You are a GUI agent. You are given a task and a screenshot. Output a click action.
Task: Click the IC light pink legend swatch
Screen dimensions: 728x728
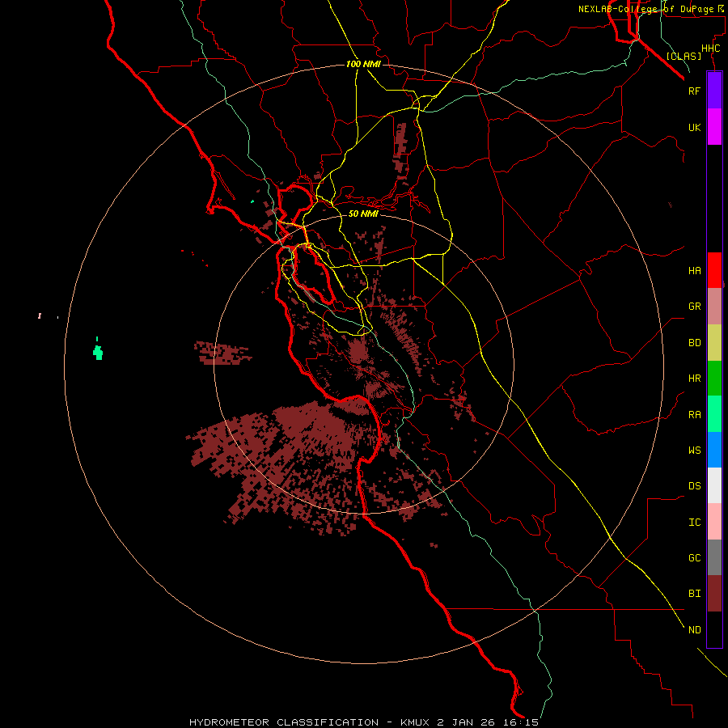pyautogui.click(x=714, y=522)
